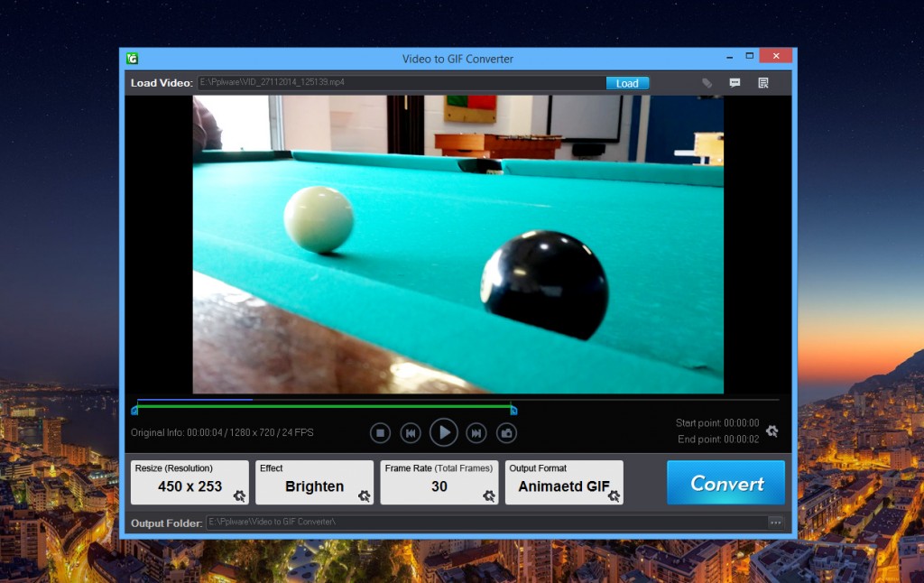
Task: Click the green trim range bar
Action: pyautogui.click(x=324, y=406)
